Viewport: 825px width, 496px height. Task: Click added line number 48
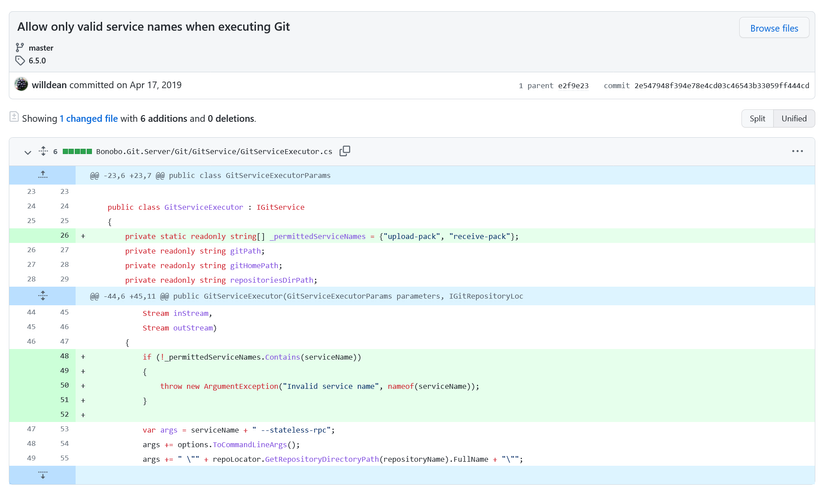(64, 356)
